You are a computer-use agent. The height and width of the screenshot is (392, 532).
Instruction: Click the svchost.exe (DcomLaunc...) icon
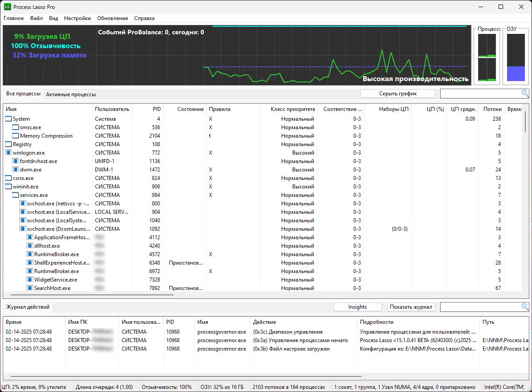coord(23,229)
